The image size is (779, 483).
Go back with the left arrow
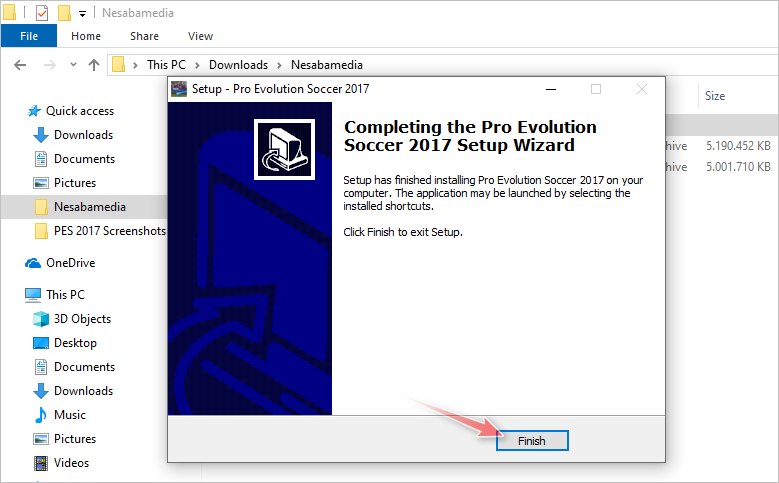[20, 65]
